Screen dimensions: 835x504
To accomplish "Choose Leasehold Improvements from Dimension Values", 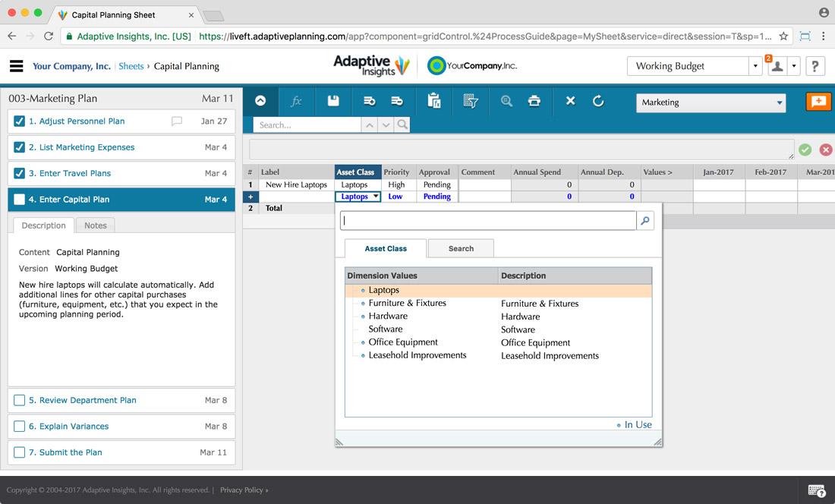I will 417,355.
